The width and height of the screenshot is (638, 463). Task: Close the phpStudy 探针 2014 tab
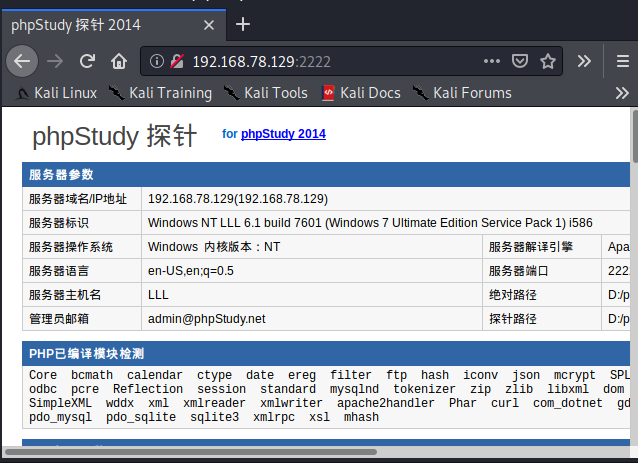(x=209, y=25)
